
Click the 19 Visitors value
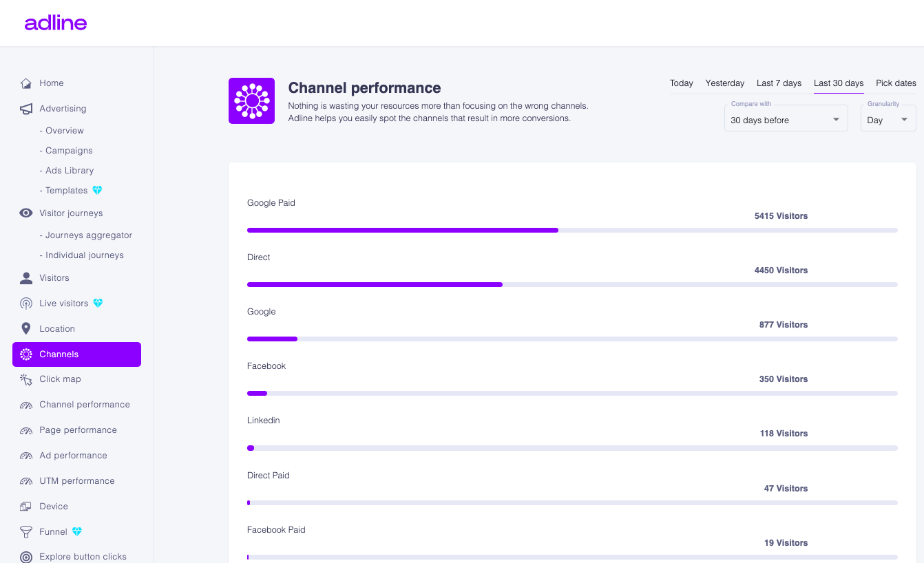[x=786, y=543]
